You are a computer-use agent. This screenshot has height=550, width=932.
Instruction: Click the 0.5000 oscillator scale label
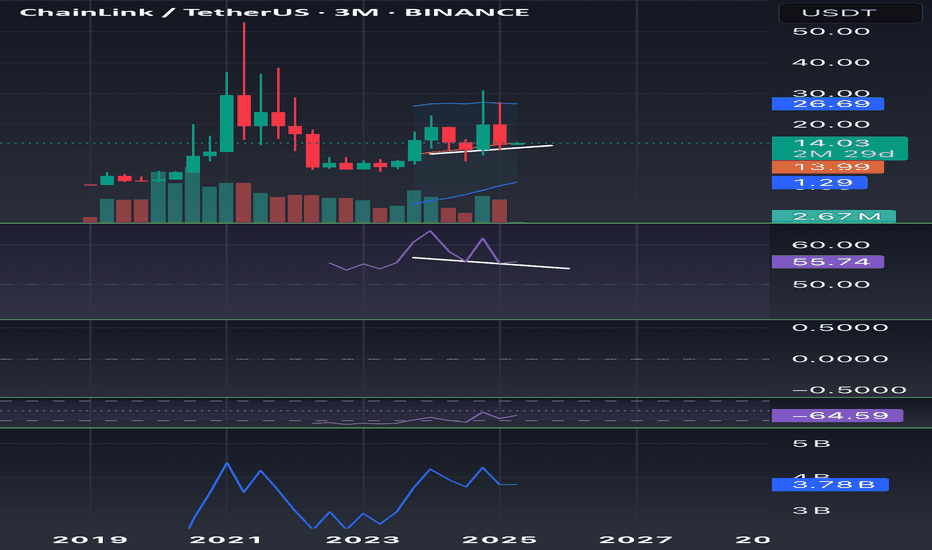[x=840, y=328]
